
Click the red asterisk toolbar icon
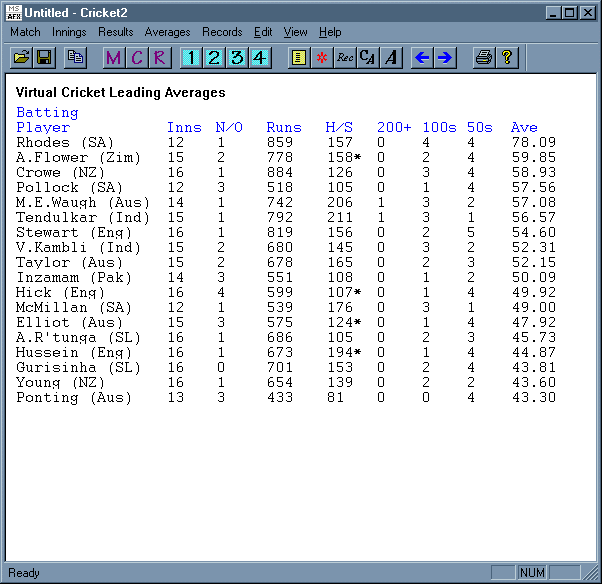321,58
